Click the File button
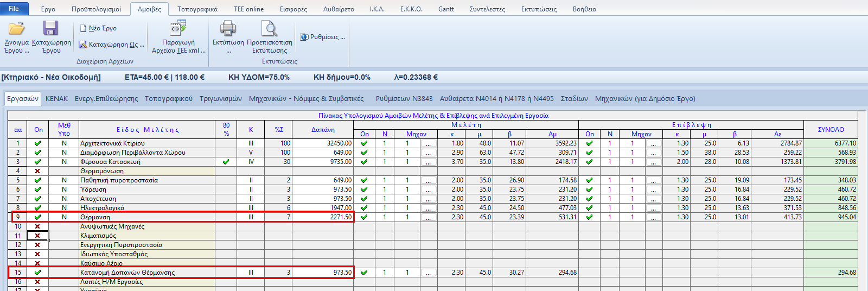Image resolution: width=868 pixels, height=291 pixels. coord(14,9)
